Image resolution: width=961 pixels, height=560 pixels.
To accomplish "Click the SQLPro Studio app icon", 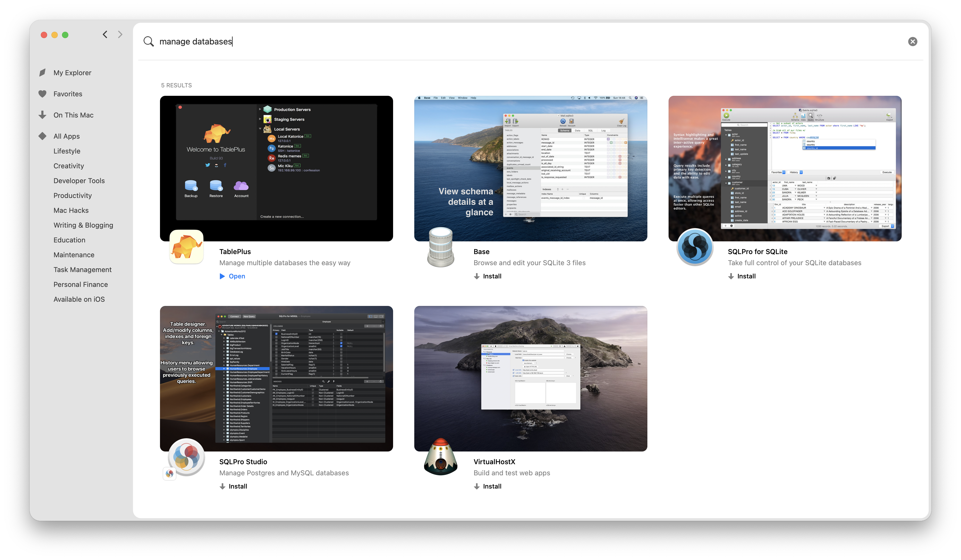I will [x=186, y=457].
